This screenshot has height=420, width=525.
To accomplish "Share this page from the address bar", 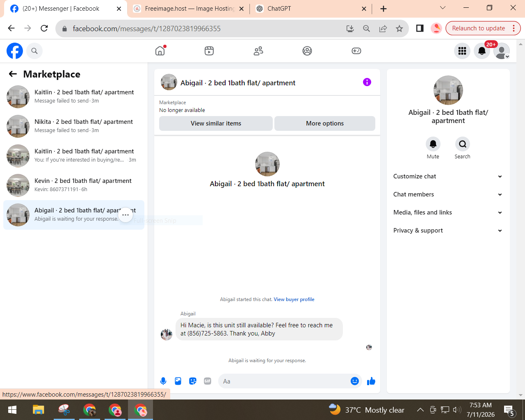I will 383,28.
